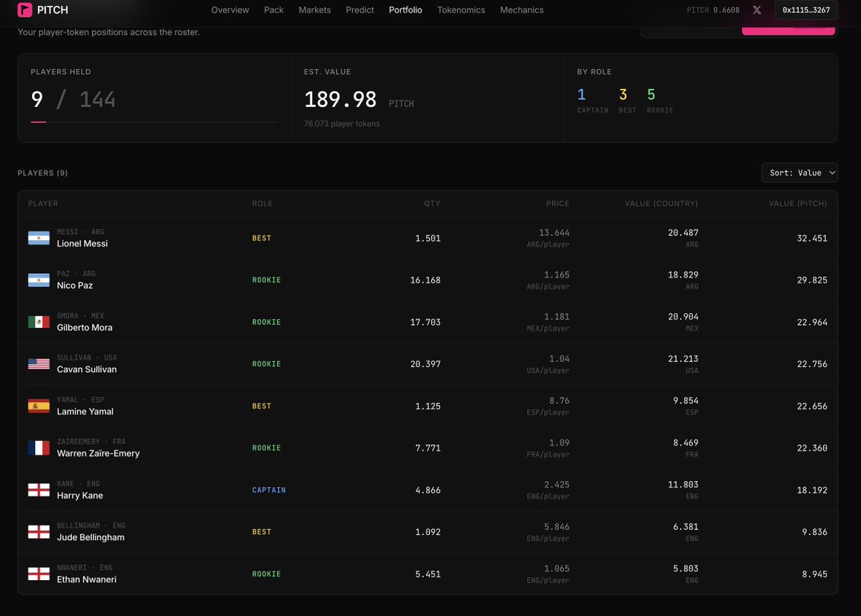Click the France flag beside Warren Zaire-Emery
This screenshot has height=616, width=861.
click(39, 448)
